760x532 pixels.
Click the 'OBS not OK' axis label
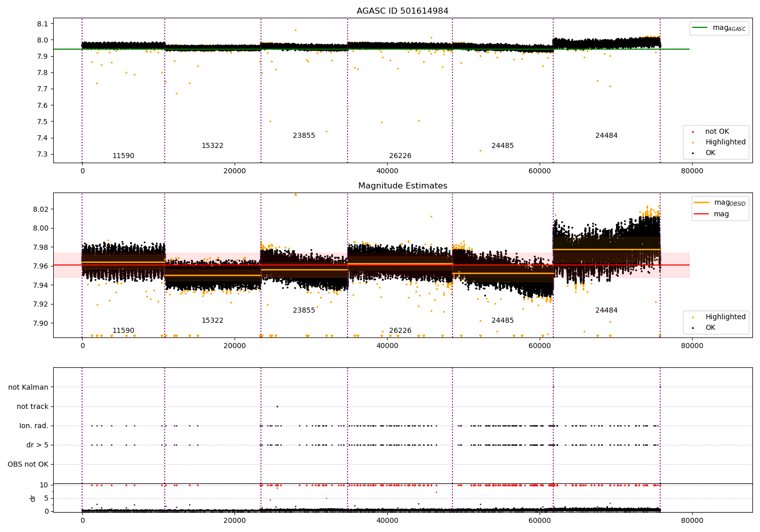[x=28, y=465]
